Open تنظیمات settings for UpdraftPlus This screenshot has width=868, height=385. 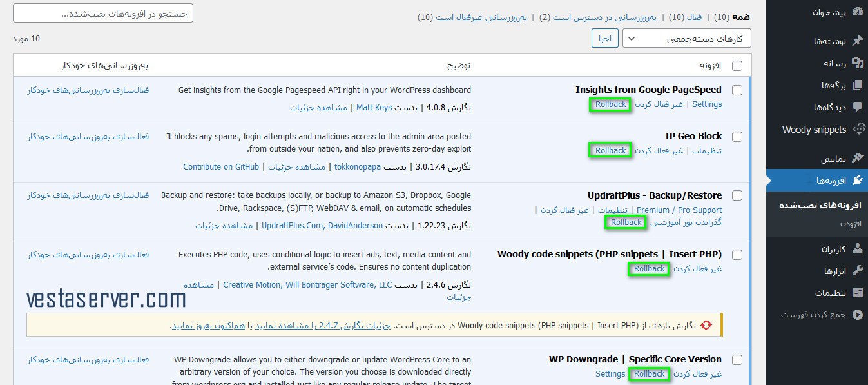coord(613,210)
